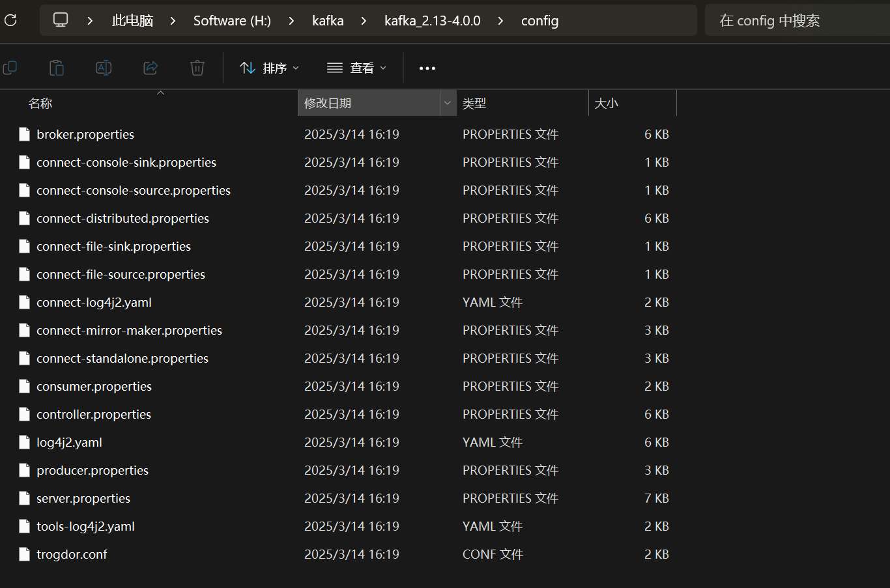Click file icon beside consumer.properties
This screenshot has width=890, height=588.
pyautogui.click(x=25, y=386)
